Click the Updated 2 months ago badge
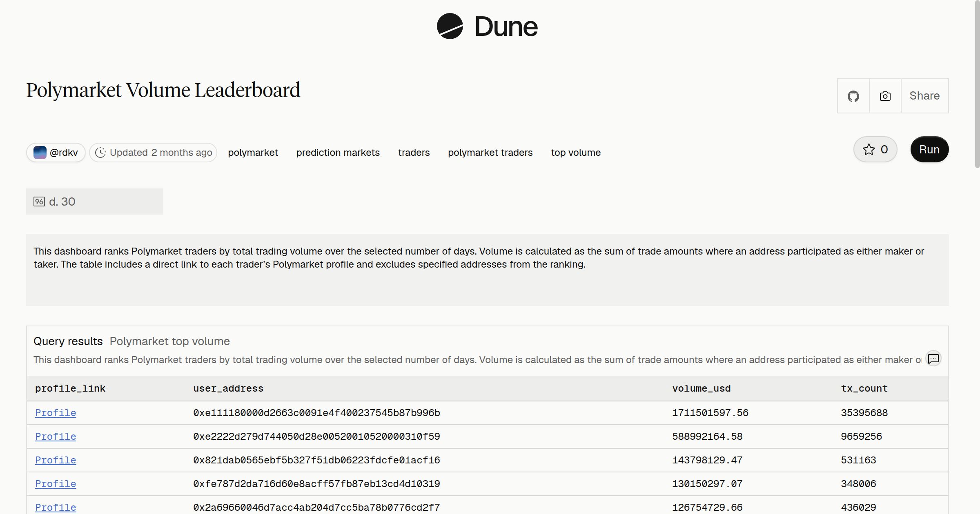This screenshot has width=980, height=514. coord(153,153)
